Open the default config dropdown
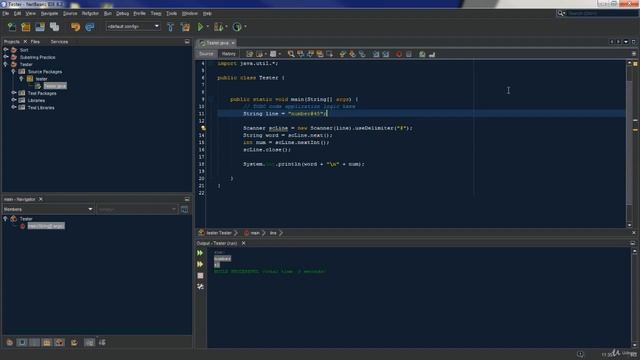Image resolution: width=640 pixels, height=360 pixels. 133,27
